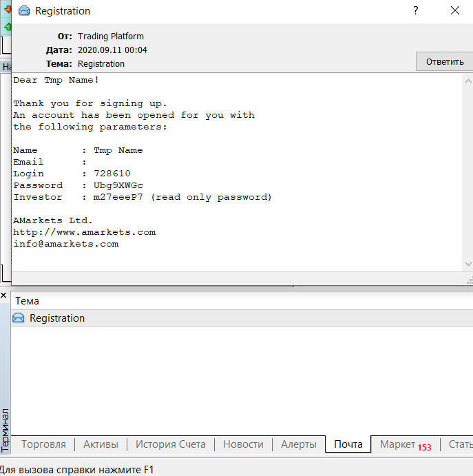
Task: Click the investor password m27eeeP7
Action: tap(118, 197)
